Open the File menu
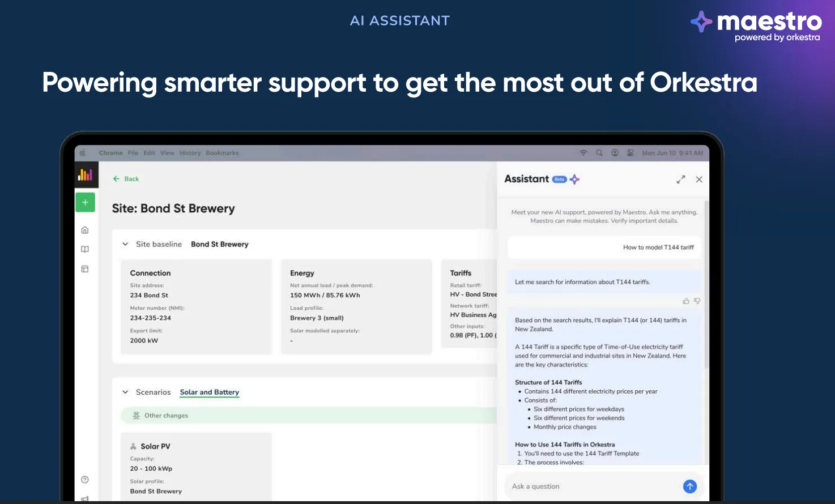 [133, 153]
